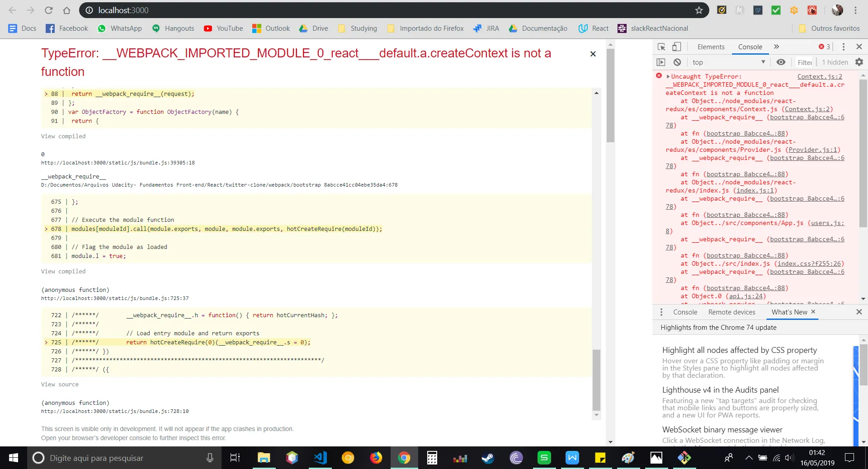This screenshot has width=868, height=469.
Task: Click the inspect element picker icon
Action: (x=661, y=47)
